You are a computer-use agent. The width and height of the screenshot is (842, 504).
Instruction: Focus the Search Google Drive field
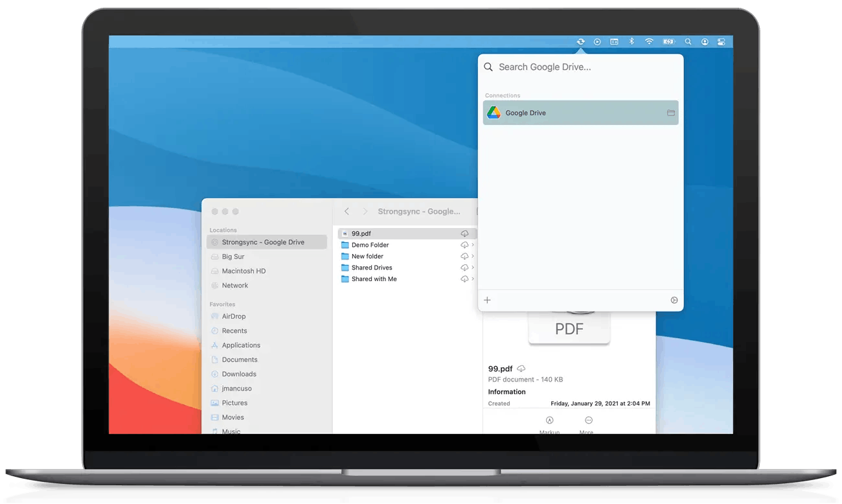pos(581,67)
